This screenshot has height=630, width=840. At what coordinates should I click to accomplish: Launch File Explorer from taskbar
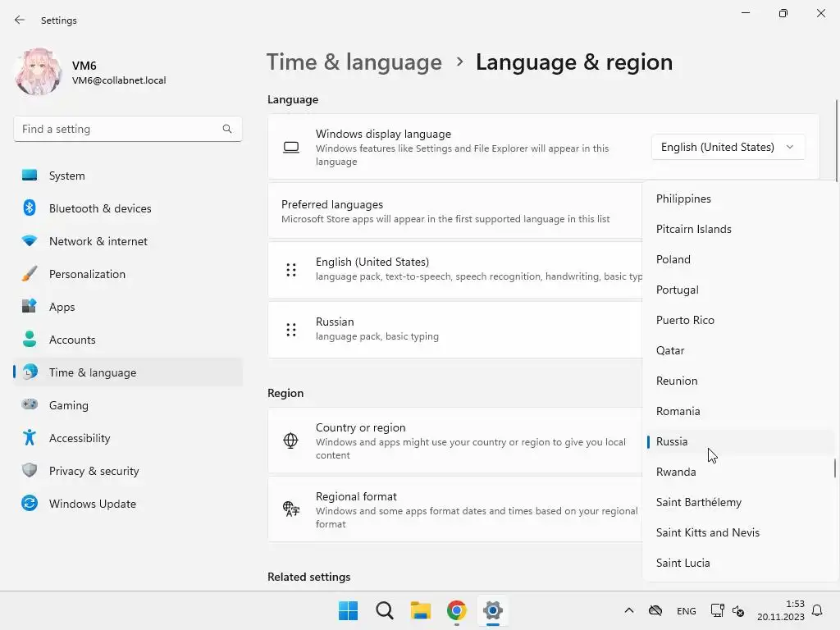tap(421, 610)
